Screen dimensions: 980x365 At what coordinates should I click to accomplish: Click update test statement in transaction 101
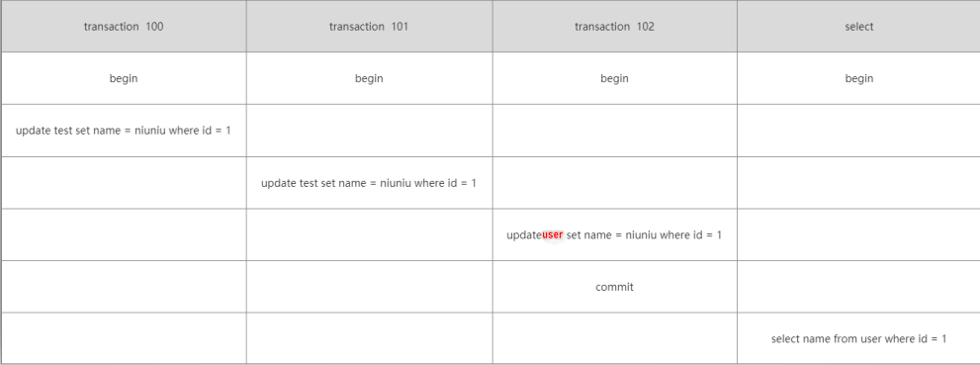pyautogui.click(x=369, y=183)
